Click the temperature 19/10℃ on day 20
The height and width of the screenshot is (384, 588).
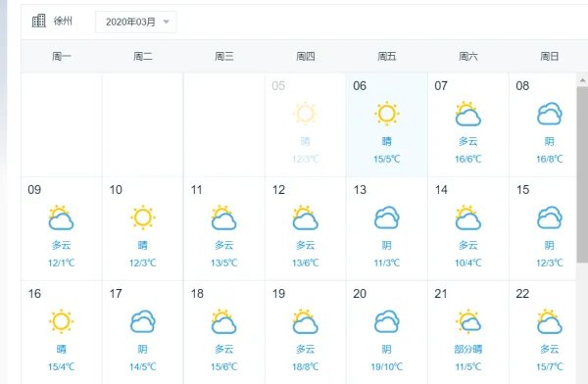pos(387,366)
